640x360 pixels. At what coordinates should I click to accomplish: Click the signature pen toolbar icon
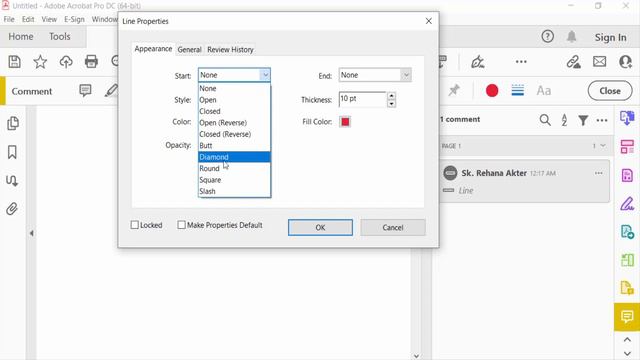(x=478, y=62)
